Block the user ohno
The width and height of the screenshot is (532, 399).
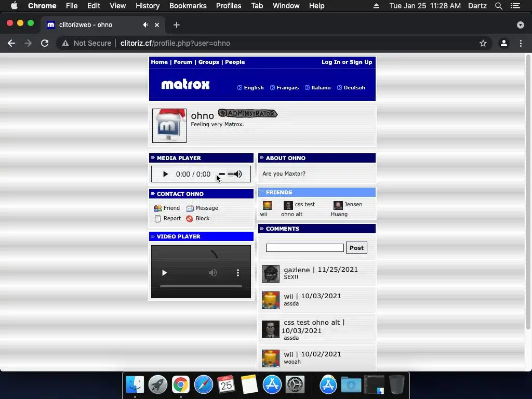(x=203, y=219)
